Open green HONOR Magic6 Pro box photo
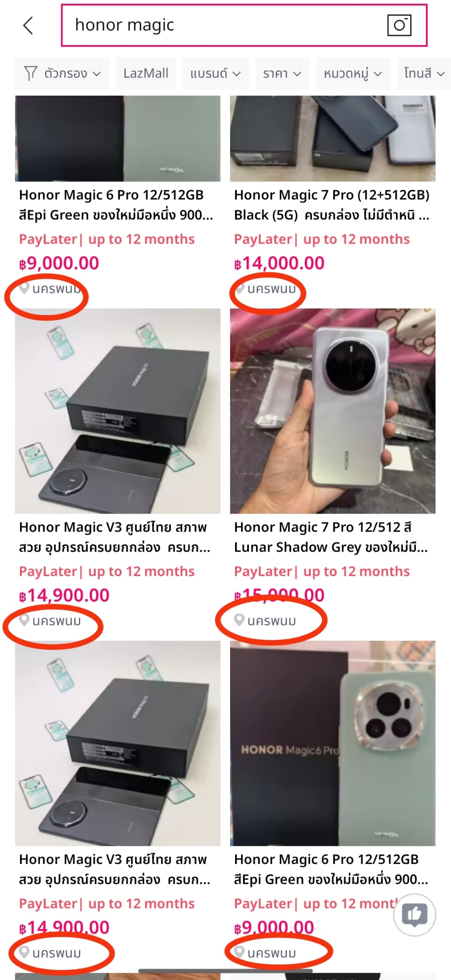This screenshot has width=451, height=980. (333, 743)
